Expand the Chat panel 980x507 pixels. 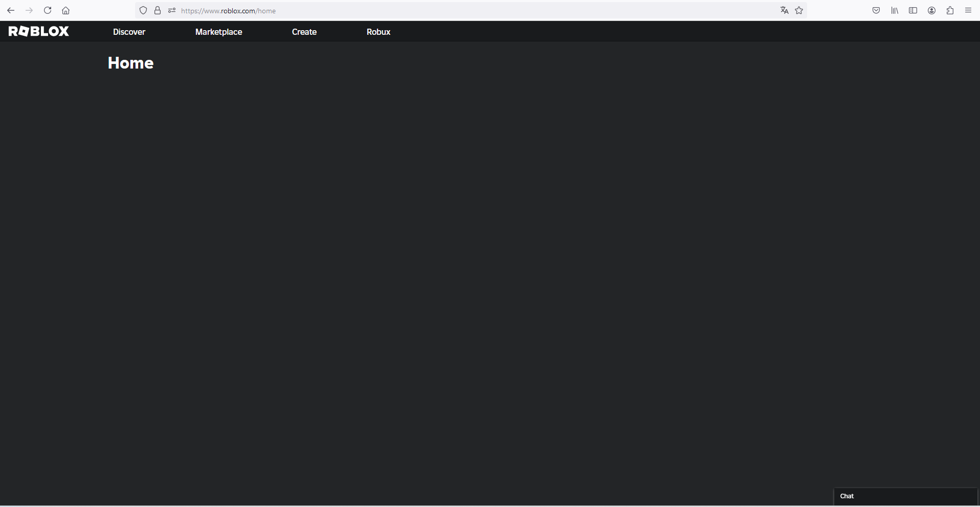[905, 496]
